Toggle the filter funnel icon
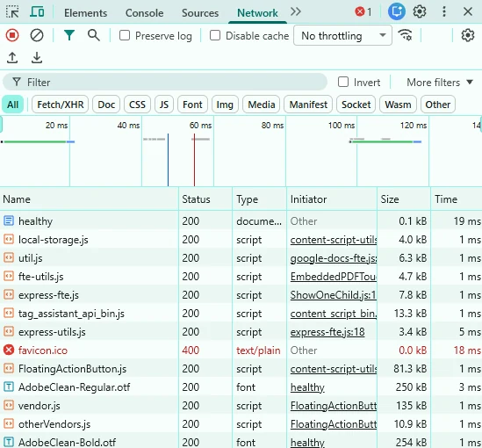482x448 pixels. point(69,35)
